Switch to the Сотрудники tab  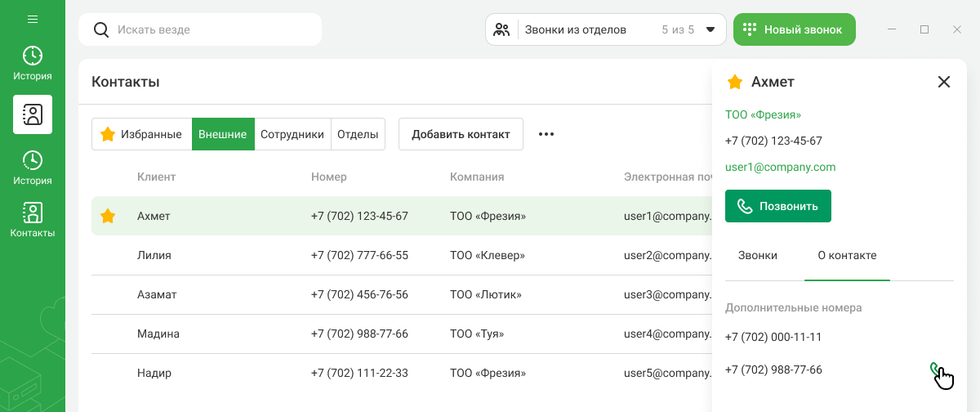point(292,134)
